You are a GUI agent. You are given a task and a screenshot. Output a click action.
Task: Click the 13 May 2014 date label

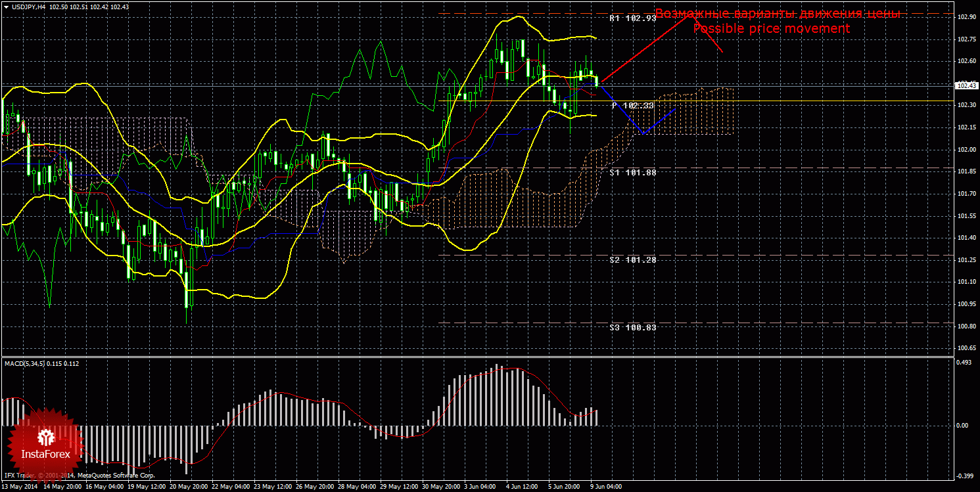(20, 487)
